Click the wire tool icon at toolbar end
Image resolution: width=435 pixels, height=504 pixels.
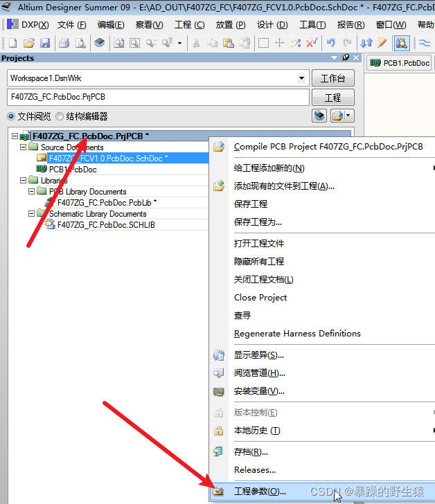click(425, 43)
